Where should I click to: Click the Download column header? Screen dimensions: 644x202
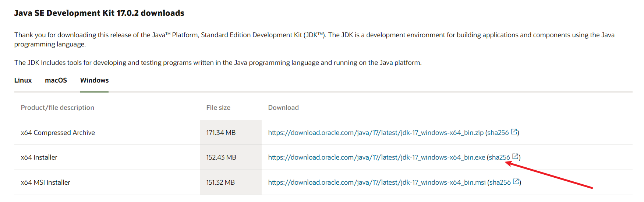(283, 108)
